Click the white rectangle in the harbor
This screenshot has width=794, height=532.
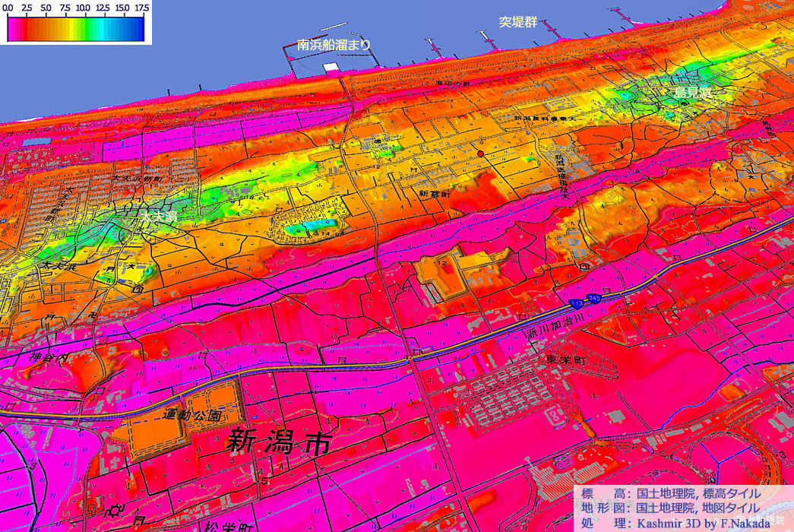331,68
